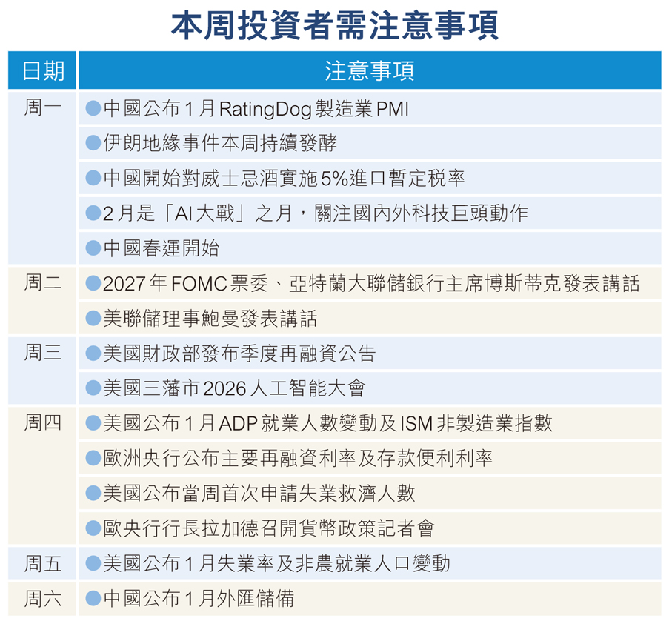Screen dimensions: 672x624
Task: Select the 周三 date label
Action: (43, 354)
